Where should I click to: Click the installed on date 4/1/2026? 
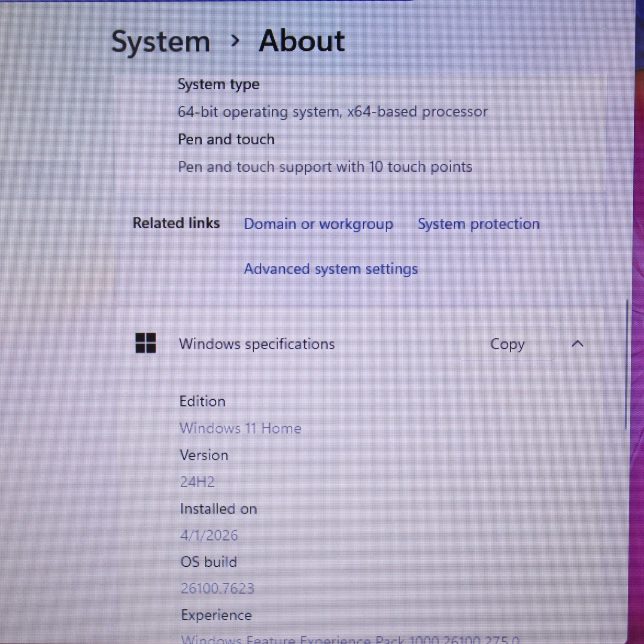tap(209, 535)
